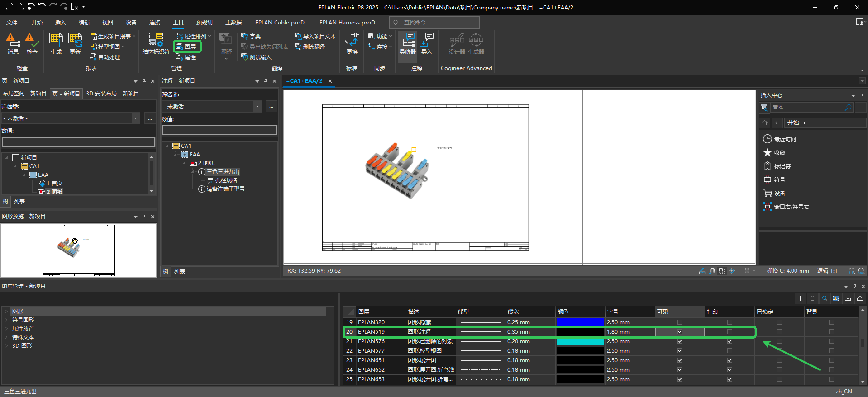Click the layer export icon
The width and height of the screenshot is (868, 397).
coord(860,298)
